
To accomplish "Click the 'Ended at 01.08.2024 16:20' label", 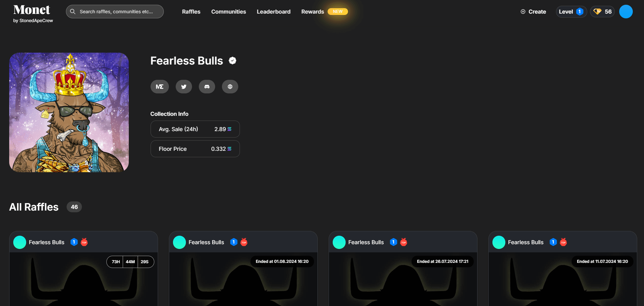I will (x=282, y=262).
